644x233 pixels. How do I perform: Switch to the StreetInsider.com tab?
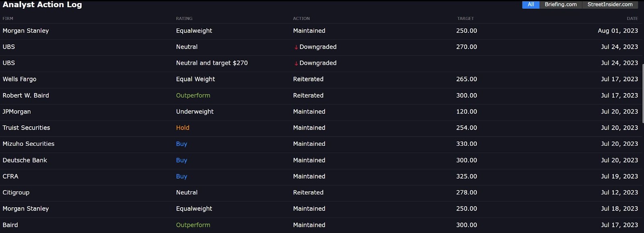point(610,4)
